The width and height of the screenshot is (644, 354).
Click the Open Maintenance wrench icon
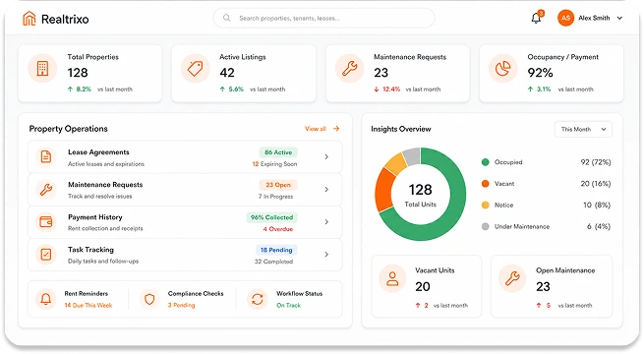click(x=512, y=278)
